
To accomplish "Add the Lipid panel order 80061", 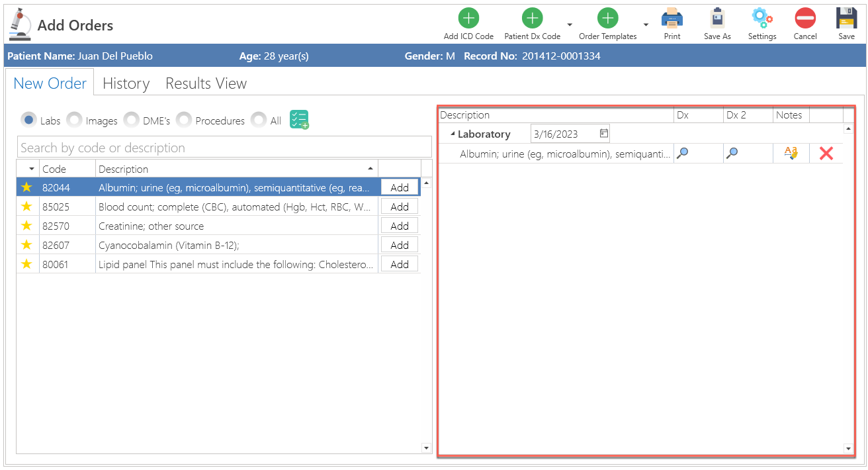I will pos(399,263).
